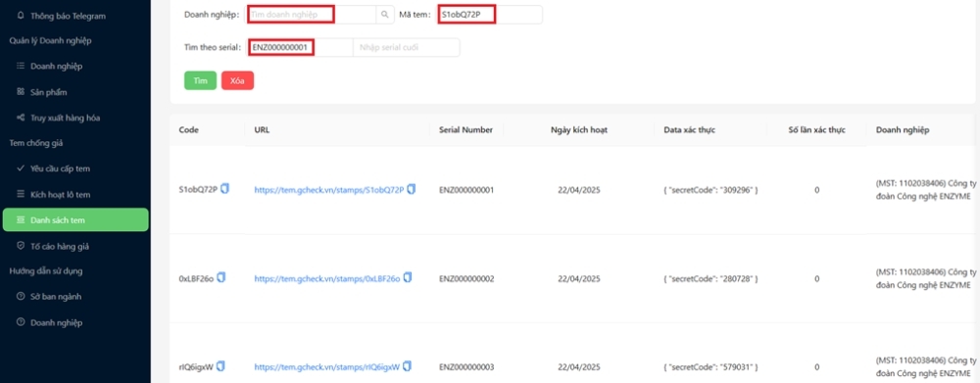Click the Số lần xác thực column header
Viewport: 980px width, 383px height.
click(817, 130)
